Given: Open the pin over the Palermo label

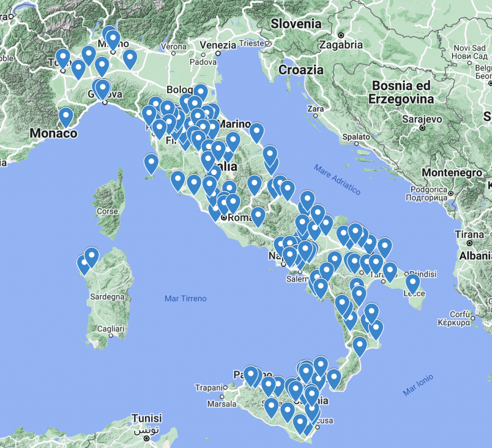Looking at the screenshot, I should tap(251, 375).
